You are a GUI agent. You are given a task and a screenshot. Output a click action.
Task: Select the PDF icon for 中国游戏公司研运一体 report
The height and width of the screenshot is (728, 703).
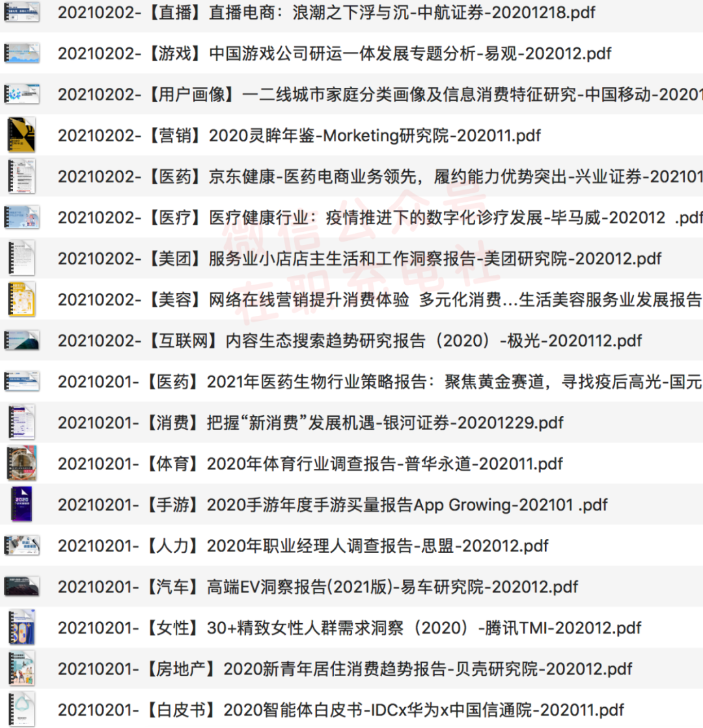pos(21,53)
